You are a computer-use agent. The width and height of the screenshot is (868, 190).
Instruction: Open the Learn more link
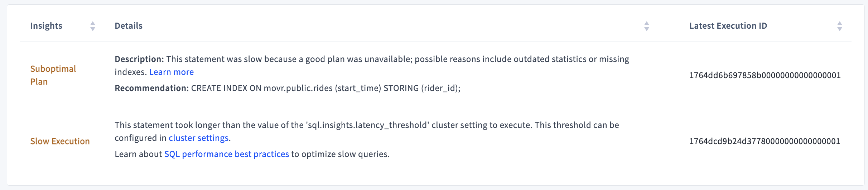pyautogui.click(x=171, y=72)
